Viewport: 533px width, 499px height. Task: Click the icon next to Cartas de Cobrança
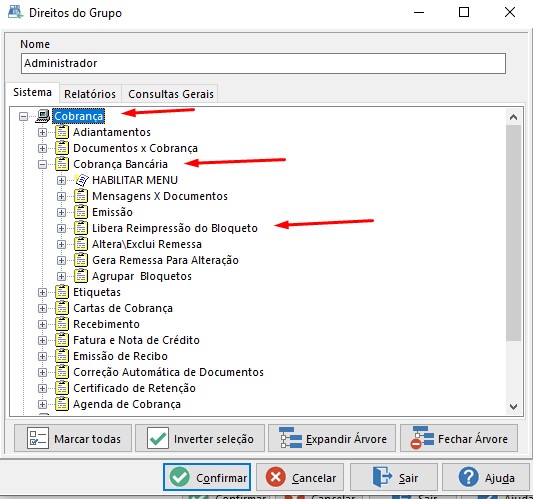tap(62, 308)
